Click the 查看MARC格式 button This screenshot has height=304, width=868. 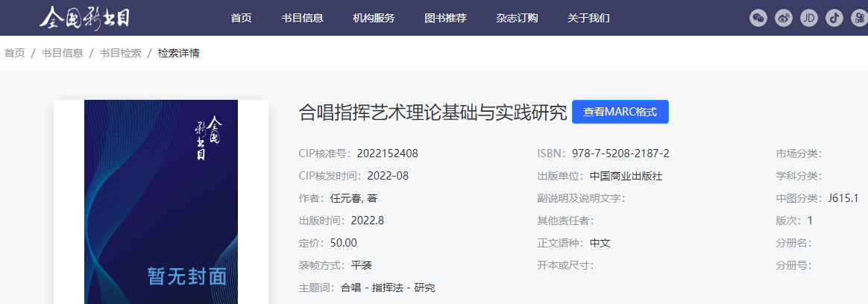pos(620,112)
